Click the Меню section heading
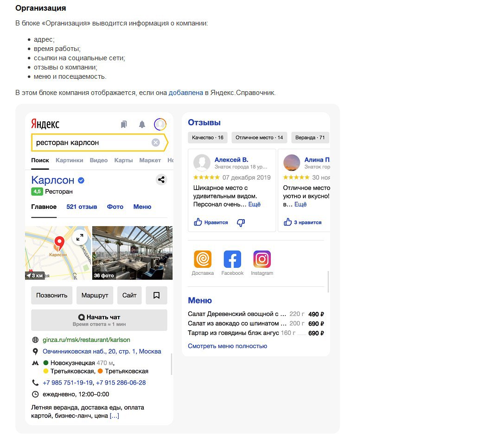Image resolution: width=504 pixels, height=436 pixels. 200,300
